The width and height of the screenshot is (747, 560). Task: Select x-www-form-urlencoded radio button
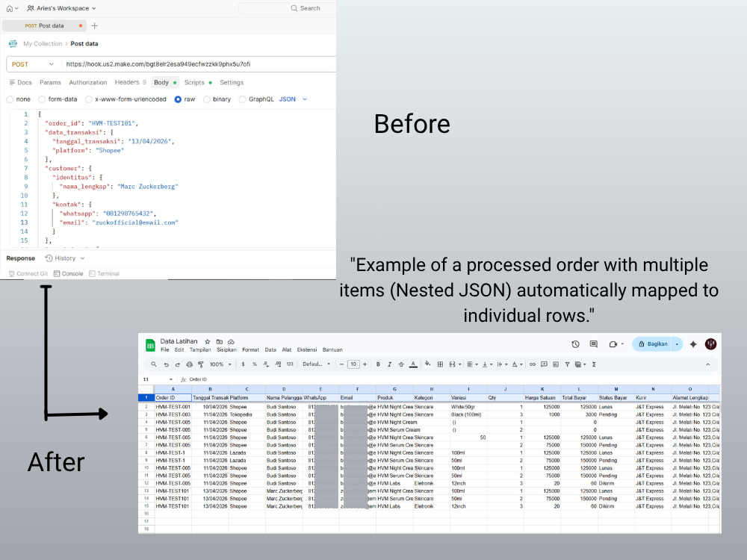pyautogui.click(x=89, y=99)
